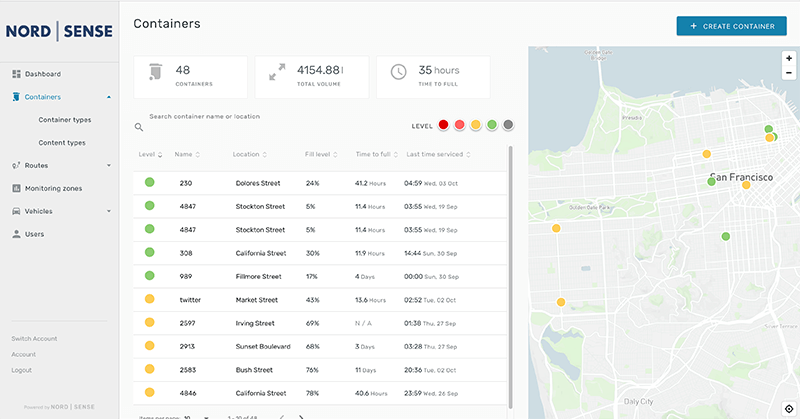800x419 pixels.
Task: Expand the Routes submenu arrow
Action: point(109,165)
